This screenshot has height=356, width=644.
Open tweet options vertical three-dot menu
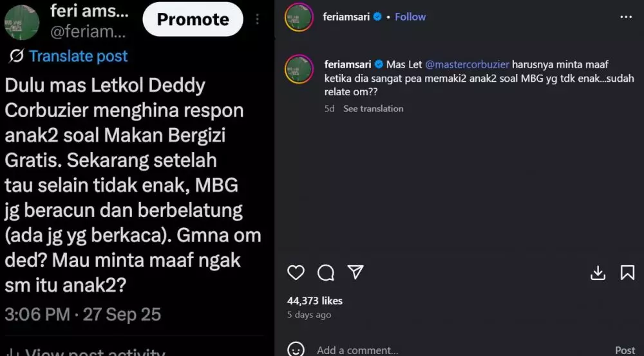click(x=257, y=19)
